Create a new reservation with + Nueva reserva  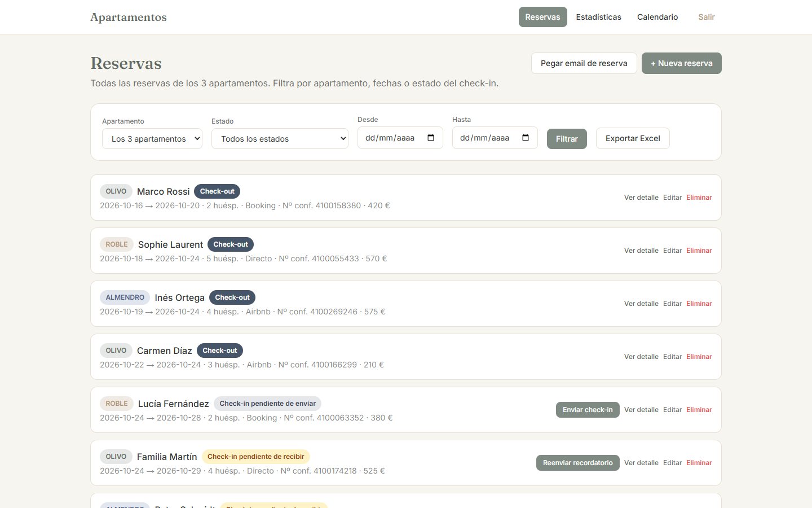coord(682,63)
